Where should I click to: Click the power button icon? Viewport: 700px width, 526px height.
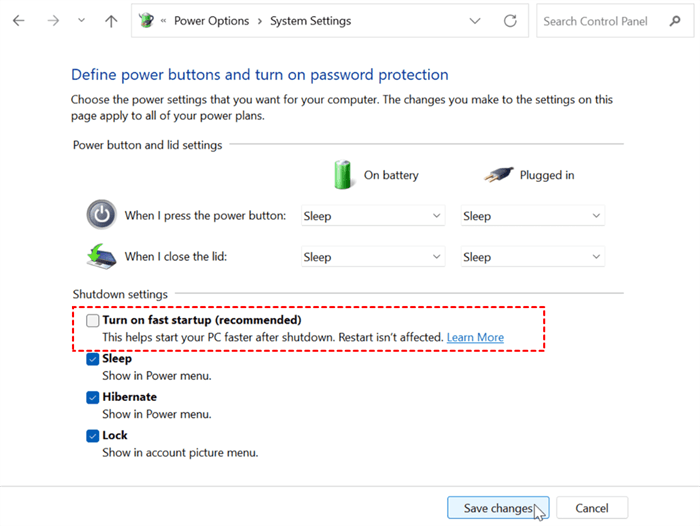pyautogui.click(x=101, y=215)
